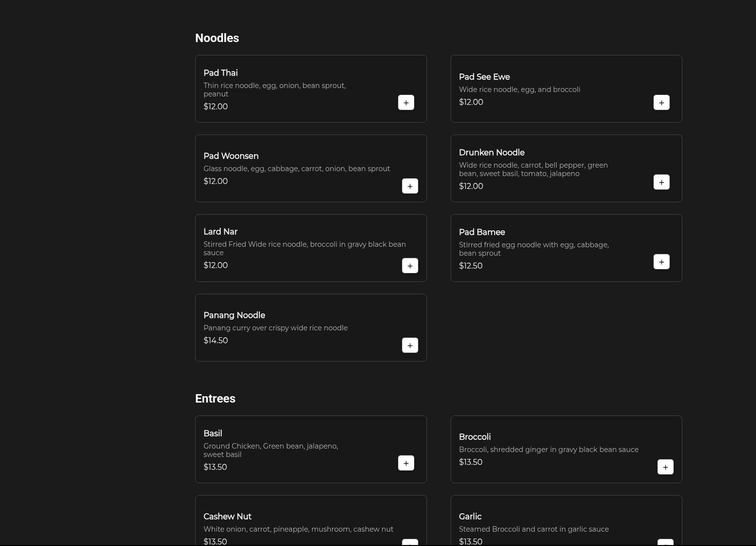The image size is (756, 546).
Task: Click the $13.50 price under Basil
Action: 215,467
